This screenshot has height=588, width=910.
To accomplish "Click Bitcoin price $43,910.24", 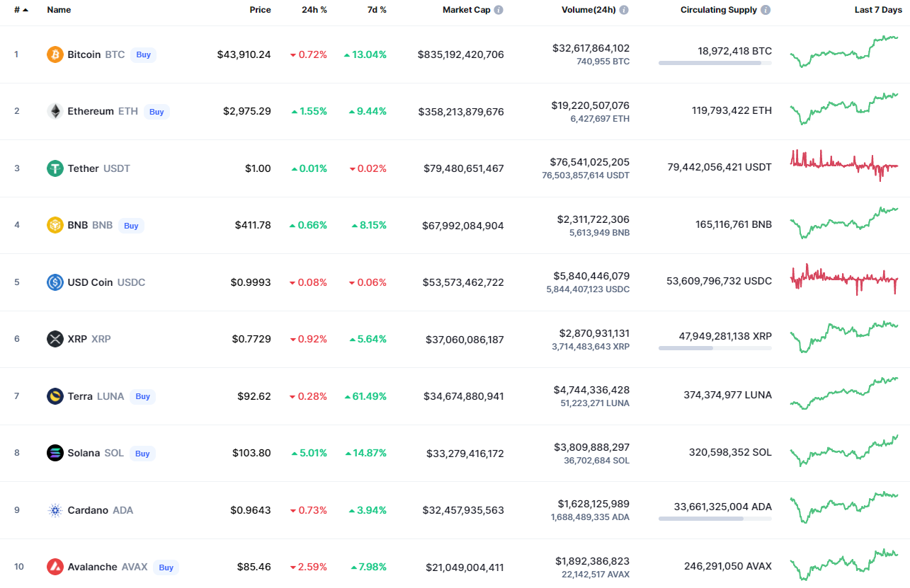I will pyautogui.click(x=244, y=54).
